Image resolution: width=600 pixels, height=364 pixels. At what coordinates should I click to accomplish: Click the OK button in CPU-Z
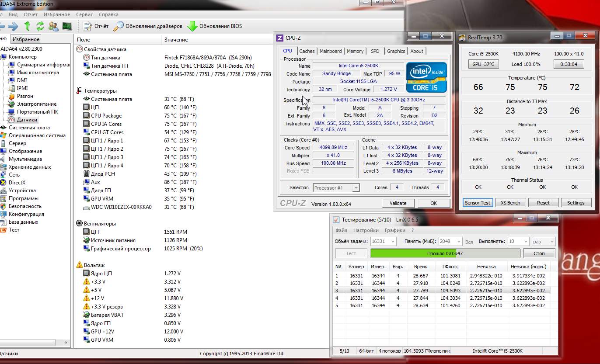[433, 203]
